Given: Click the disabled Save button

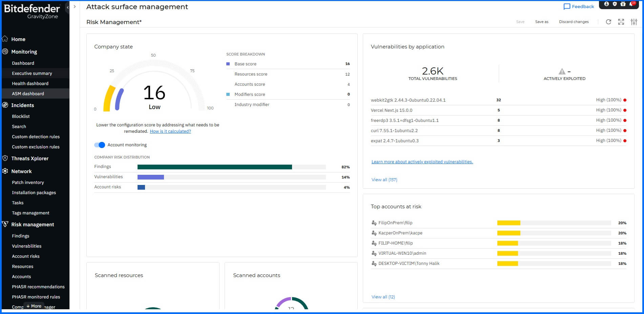Looking at the screenshot, I should (x=520, y=22).
